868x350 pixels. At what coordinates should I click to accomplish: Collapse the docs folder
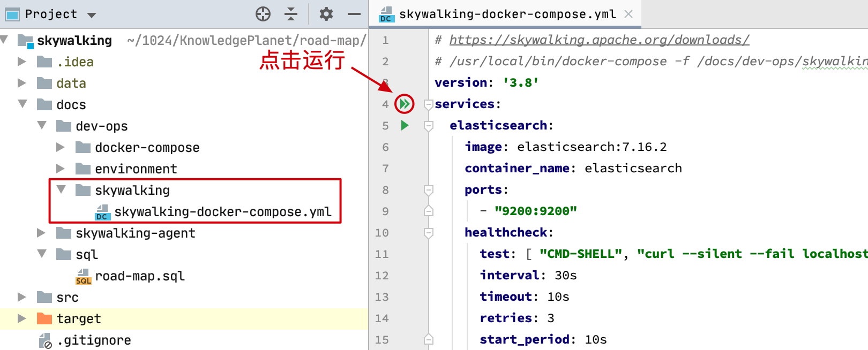tap(23, 104)
